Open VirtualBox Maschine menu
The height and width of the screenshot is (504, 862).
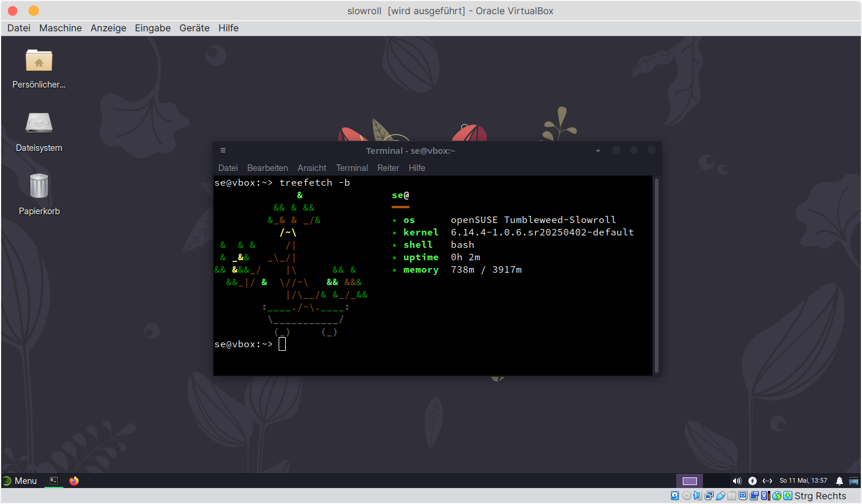pyautogui.click(x=60, y=28)
